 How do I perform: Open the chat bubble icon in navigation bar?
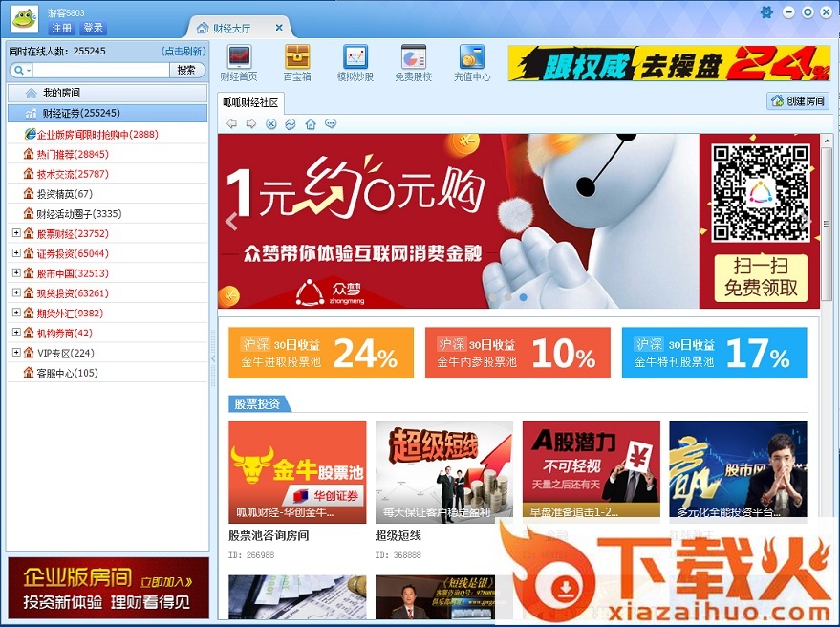[x=331, y=124]
